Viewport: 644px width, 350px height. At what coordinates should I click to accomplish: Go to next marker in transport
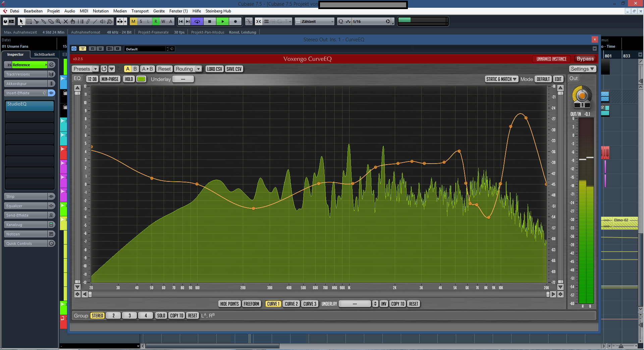[x=188, y=21]
